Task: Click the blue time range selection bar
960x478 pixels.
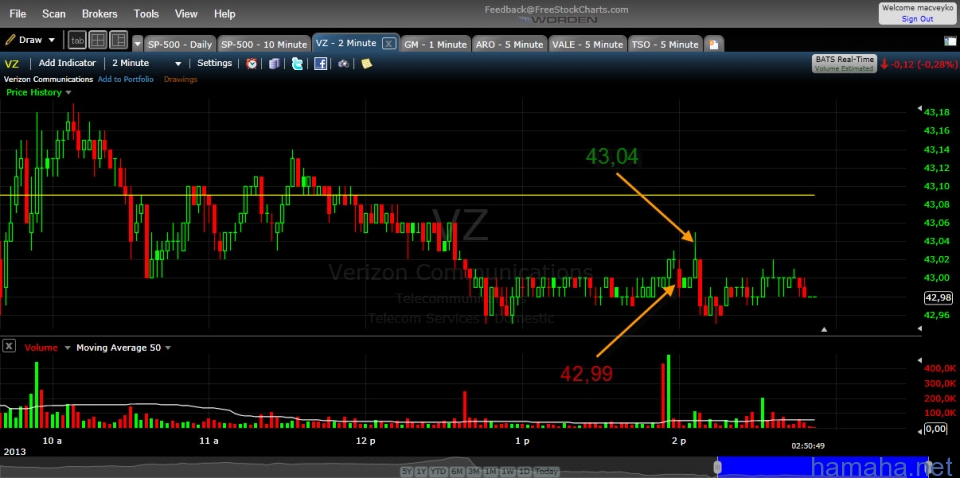Action: coord(823,467)
